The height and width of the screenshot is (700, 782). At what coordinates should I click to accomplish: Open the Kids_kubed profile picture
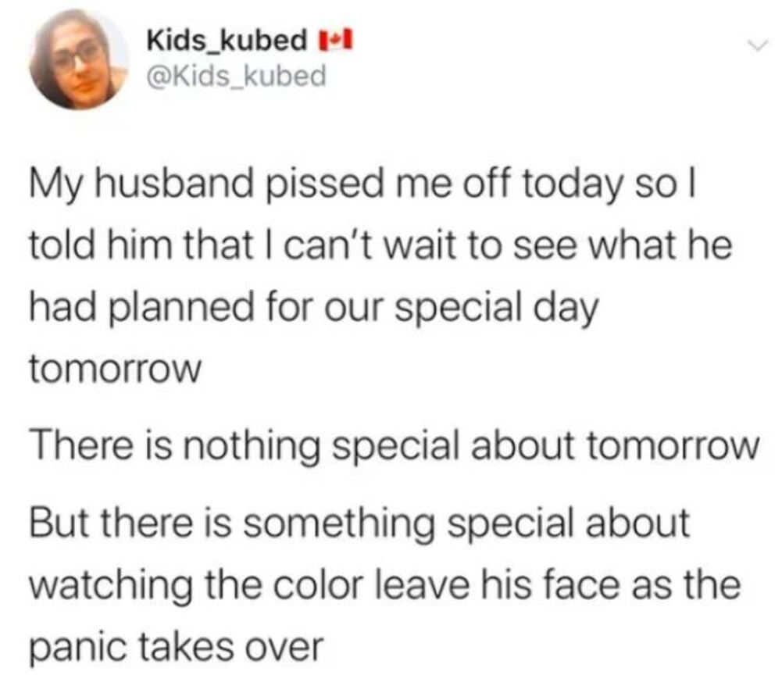point(79,59)
